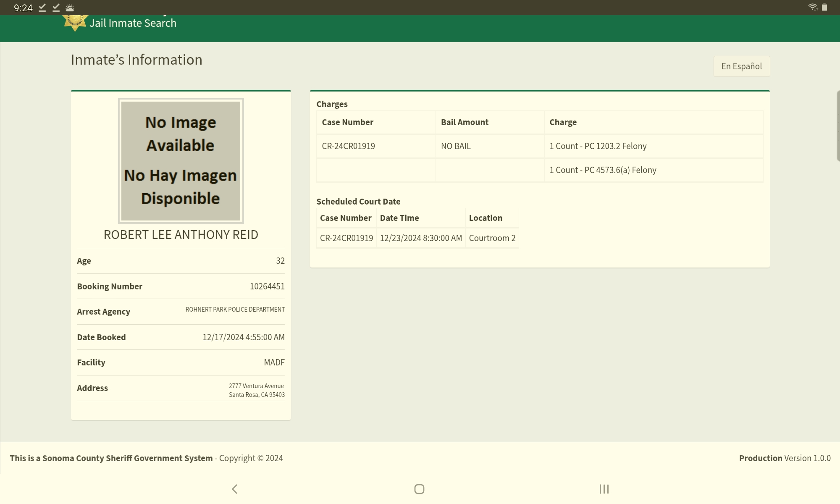Viewport: 840px width, 504px height.
Task: Select the age value 32
Action: [x=280, y=261]
